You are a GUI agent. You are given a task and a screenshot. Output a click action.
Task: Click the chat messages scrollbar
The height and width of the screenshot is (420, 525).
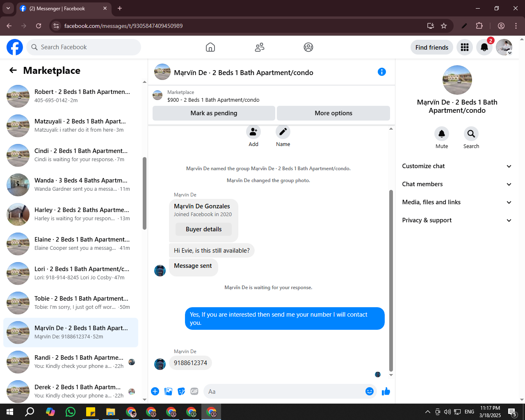(391, 281)
